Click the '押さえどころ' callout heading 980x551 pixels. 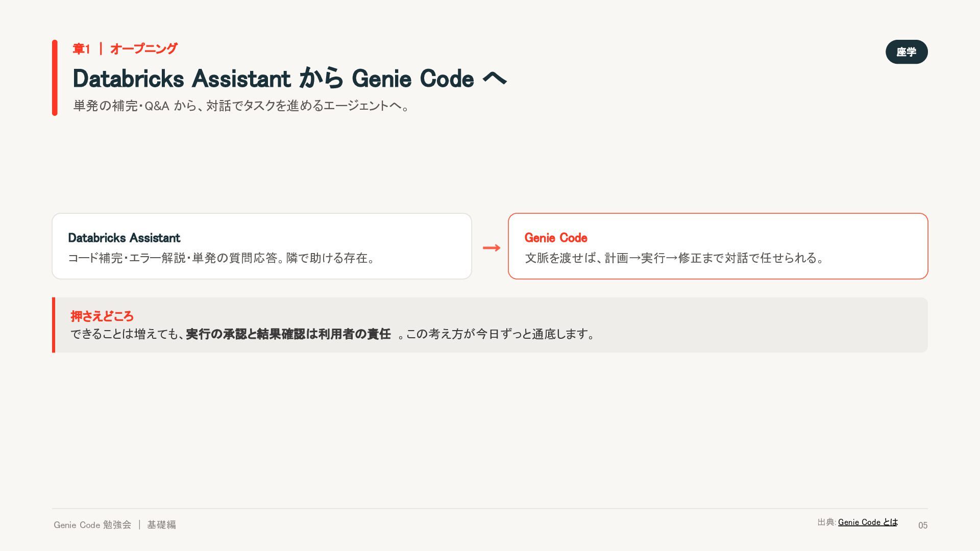(102, 316)
